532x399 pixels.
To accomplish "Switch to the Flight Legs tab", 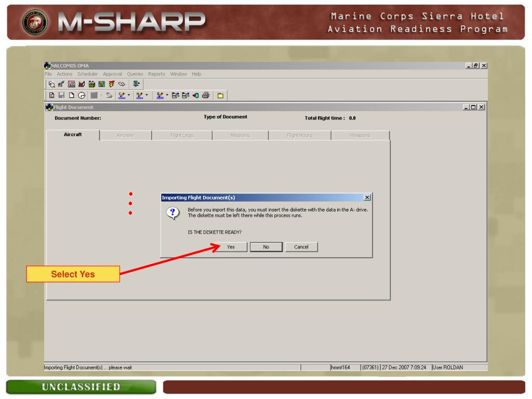I will (182, 136).
